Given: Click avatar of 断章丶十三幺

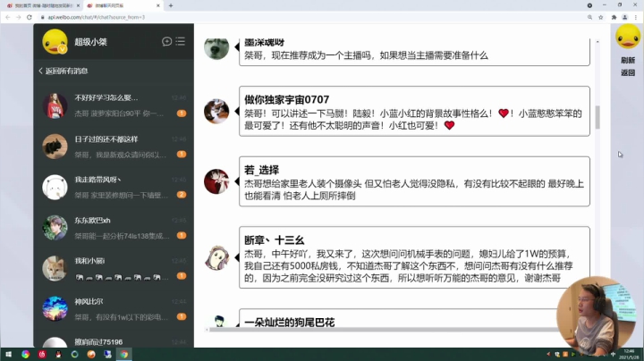Looking at the screenshot, I should pos(216,258).
